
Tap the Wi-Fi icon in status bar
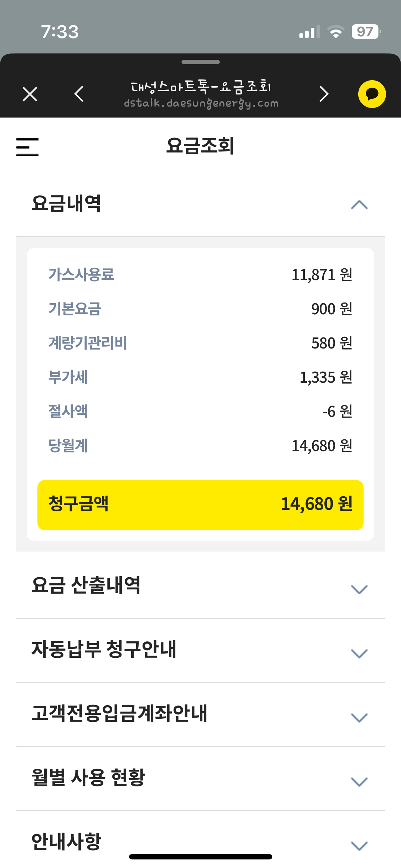pos(335,32)
